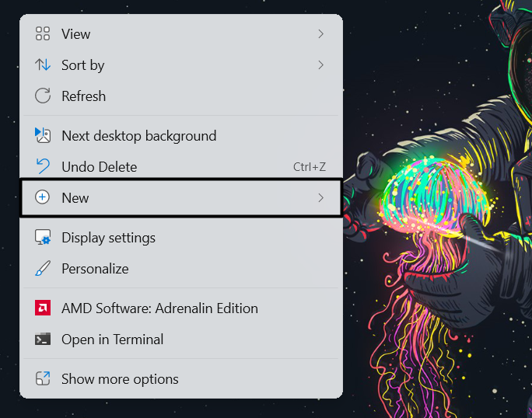Select Show more options

(120, 379)
